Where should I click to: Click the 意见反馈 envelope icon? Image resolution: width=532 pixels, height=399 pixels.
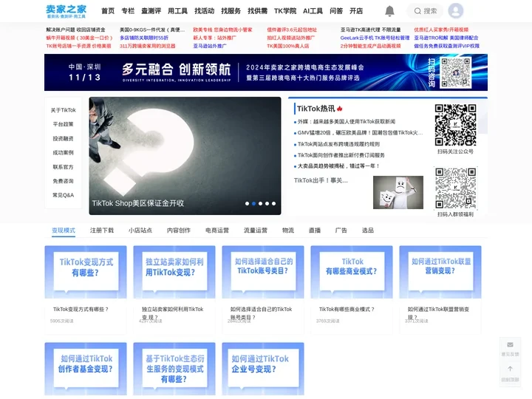(510, 345)
